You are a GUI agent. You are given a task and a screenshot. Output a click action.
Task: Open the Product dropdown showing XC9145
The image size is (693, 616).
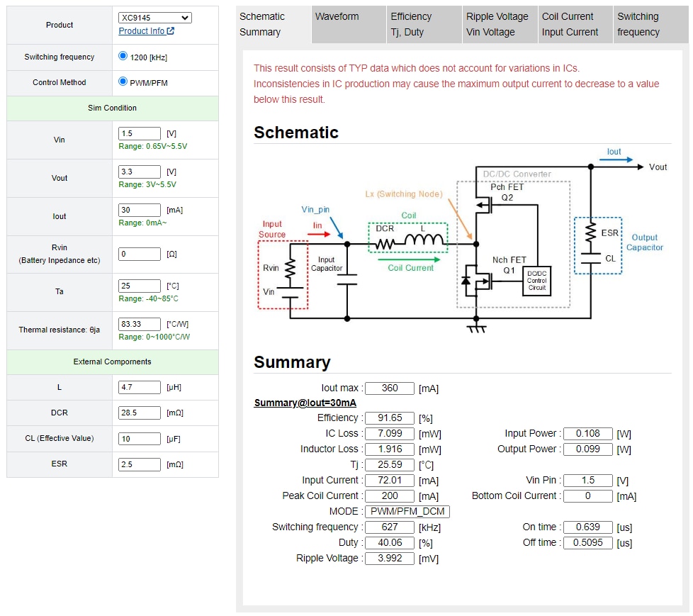click(154, 18)
